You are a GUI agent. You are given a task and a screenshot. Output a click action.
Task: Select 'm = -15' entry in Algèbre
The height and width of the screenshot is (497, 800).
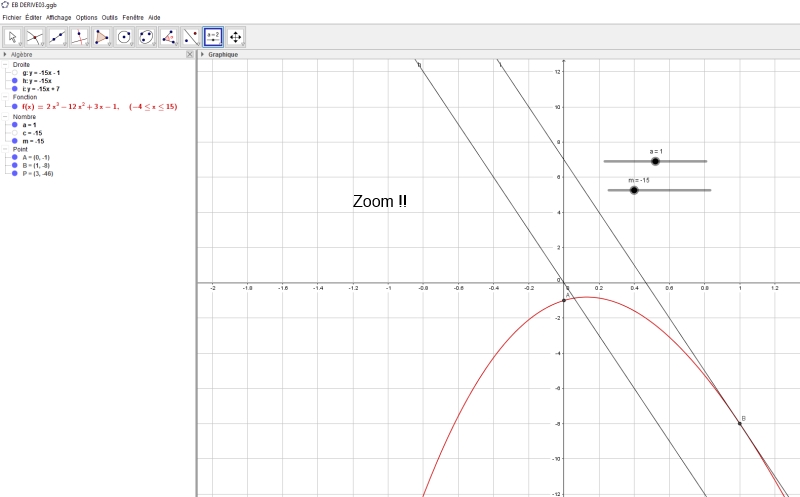[33, 141]
